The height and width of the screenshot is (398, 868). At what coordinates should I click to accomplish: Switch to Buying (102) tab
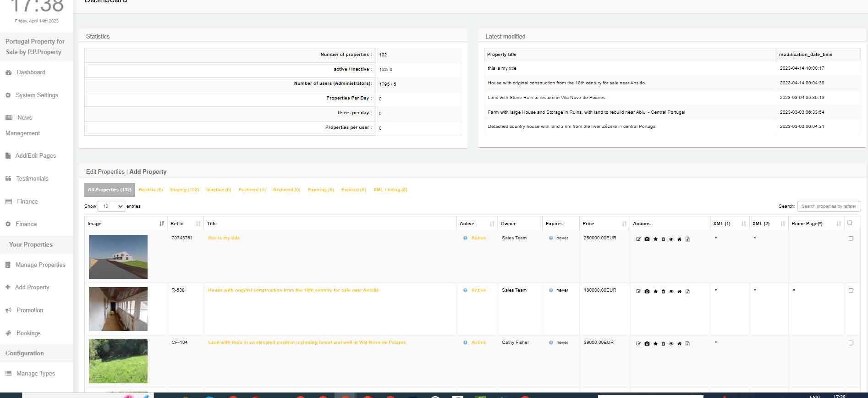(x=185, y=190)
